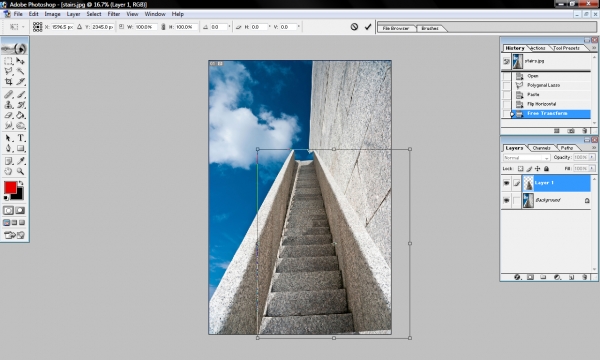Switch to Quick Mask mode
This screenshot has height=360, width=600.
click(x=20, y=210)
